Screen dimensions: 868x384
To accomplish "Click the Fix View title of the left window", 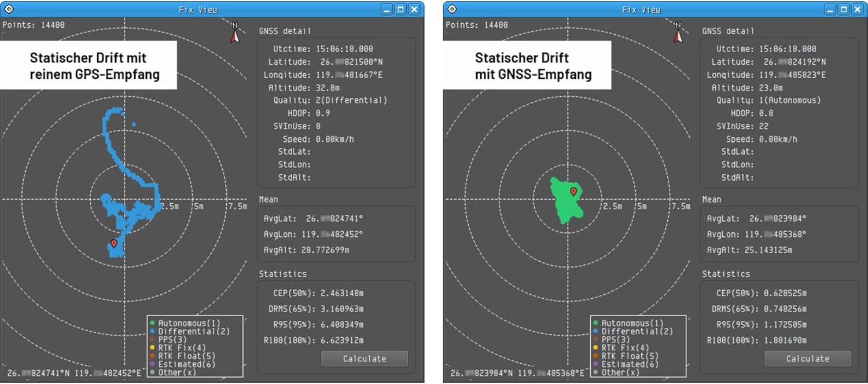I will (x=198, y=9).
